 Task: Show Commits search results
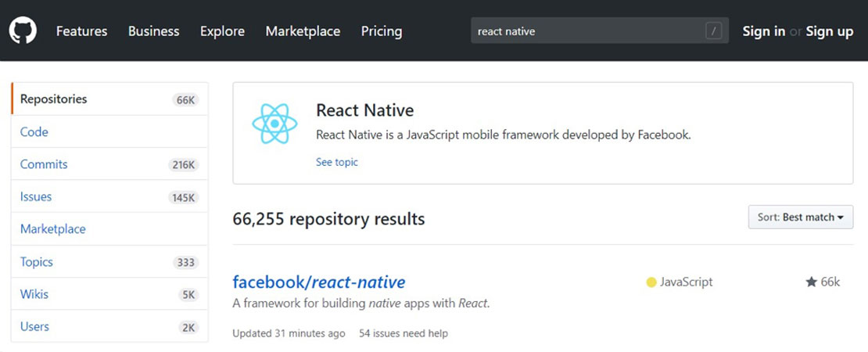pyautogui.click(x=109, y=164)
